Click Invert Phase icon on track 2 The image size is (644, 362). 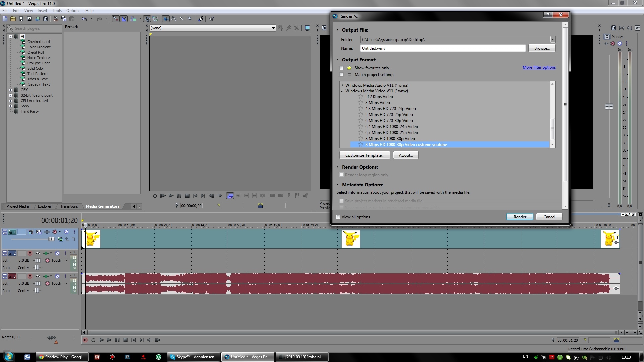[x=38, y=253]
